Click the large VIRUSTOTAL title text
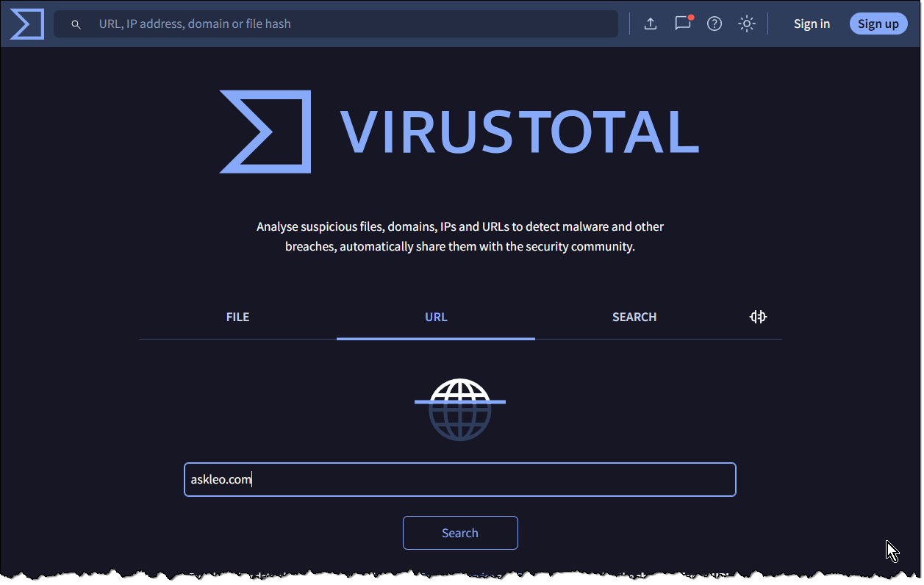This screenshot has width=924, height=585. click(x=519, y=132)
